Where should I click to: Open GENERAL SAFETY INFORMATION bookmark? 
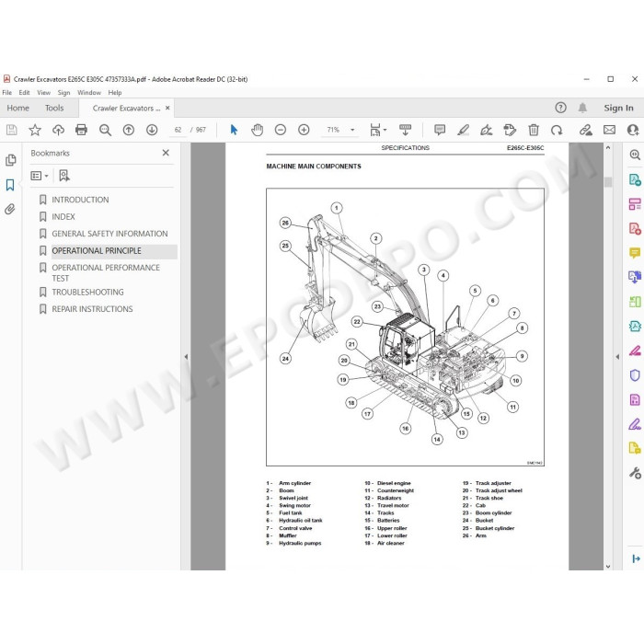109,234
